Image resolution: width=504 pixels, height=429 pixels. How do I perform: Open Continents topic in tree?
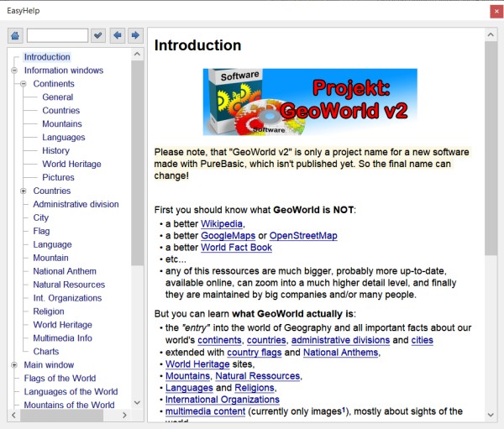pyautogui.click(x=54, y=84)
